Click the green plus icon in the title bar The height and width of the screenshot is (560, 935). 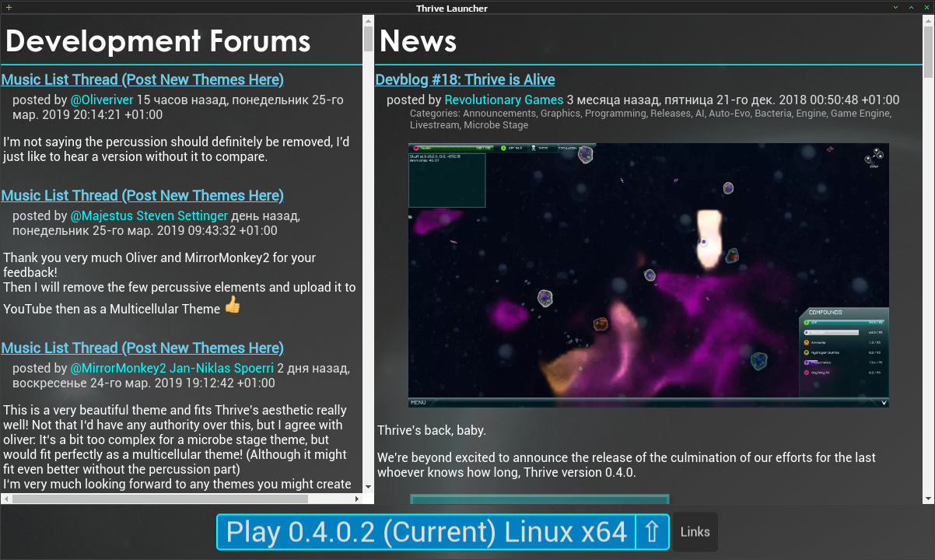(9, 8)
